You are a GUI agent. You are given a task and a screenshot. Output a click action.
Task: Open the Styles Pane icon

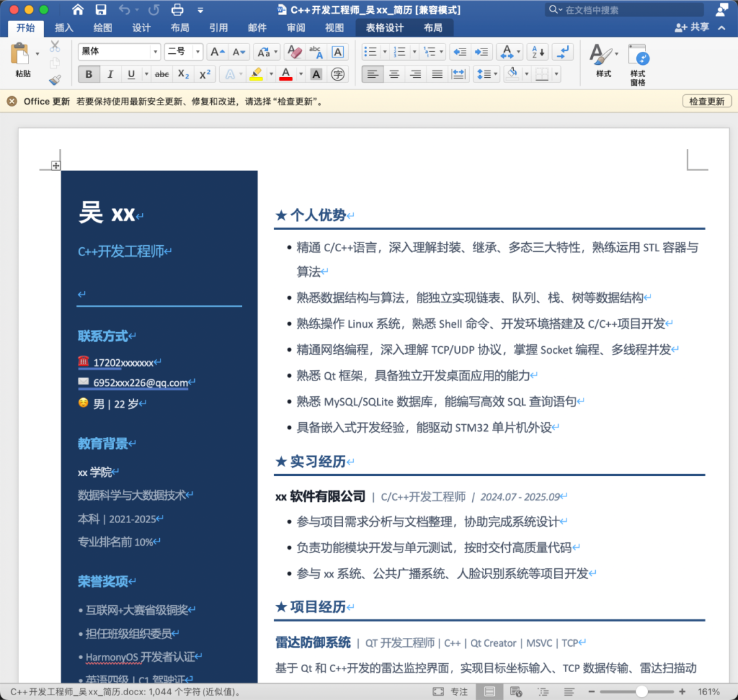click(x=638, y=65)
